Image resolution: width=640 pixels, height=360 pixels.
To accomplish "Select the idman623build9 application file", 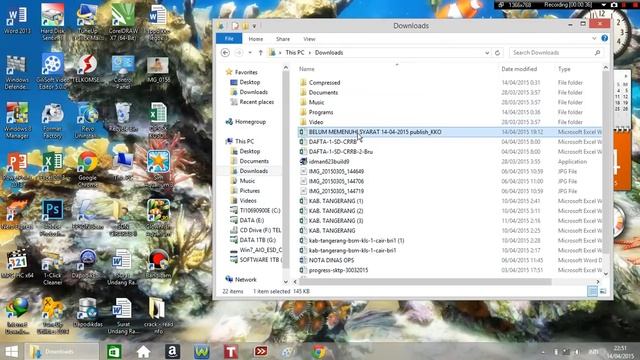I will [329, 162].
